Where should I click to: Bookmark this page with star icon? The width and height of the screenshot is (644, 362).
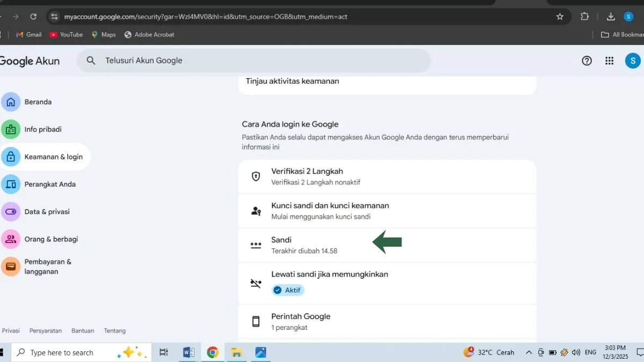(560, 17)
